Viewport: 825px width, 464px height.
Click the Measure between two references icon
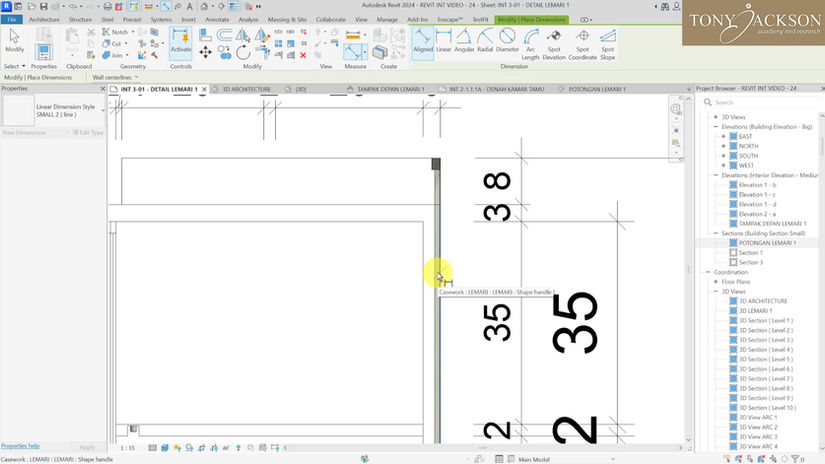(x=353, y=35)
